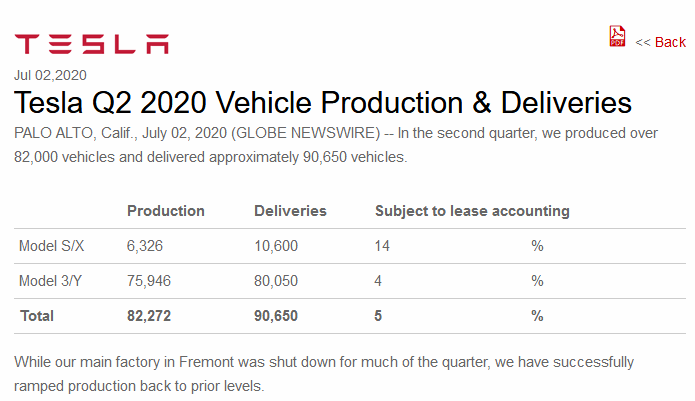This screenshot has height=401, width=695.
Task: Select the Model S/X row label
Action: tap(53, 246)
